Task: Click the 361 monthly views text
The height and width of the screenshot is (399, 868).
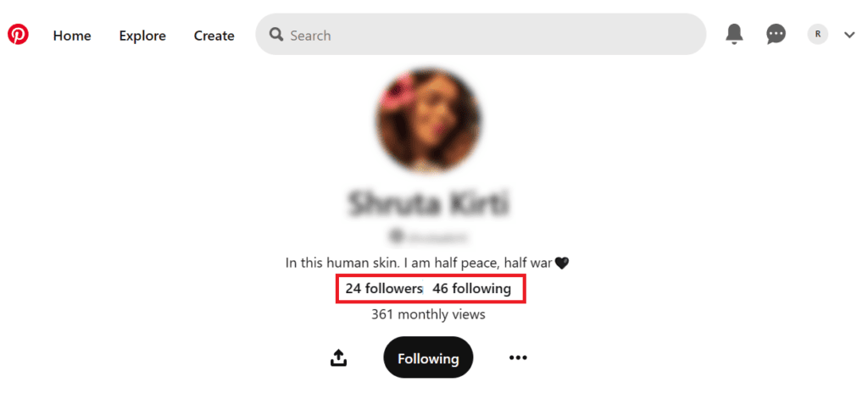Action: click(x=428, y=315)
